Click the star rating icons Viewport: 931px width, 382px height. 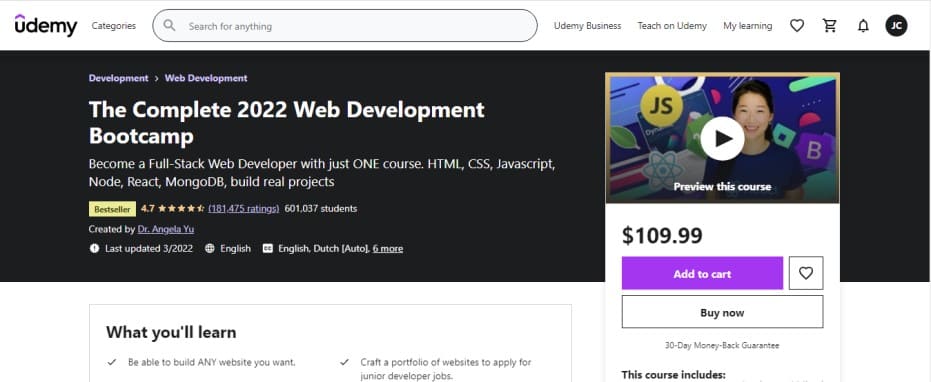tap(182, 209)
